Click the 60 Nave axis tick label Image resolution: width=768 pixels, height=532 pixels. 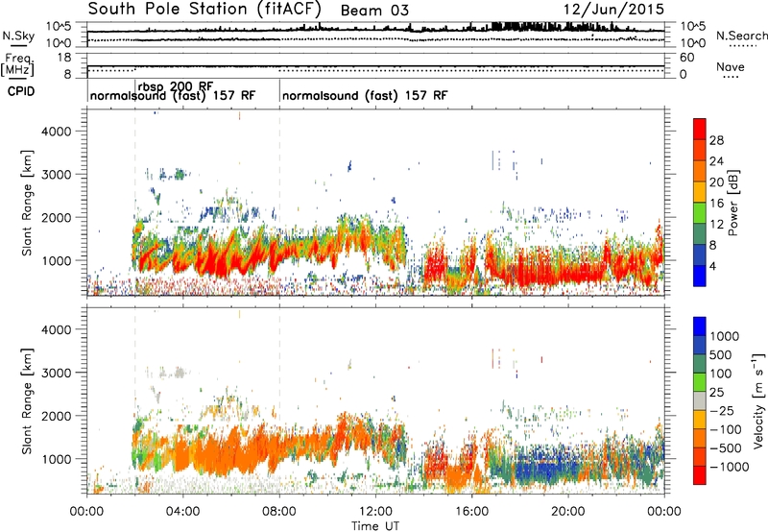pyautogui.click(x=686, y=58)
